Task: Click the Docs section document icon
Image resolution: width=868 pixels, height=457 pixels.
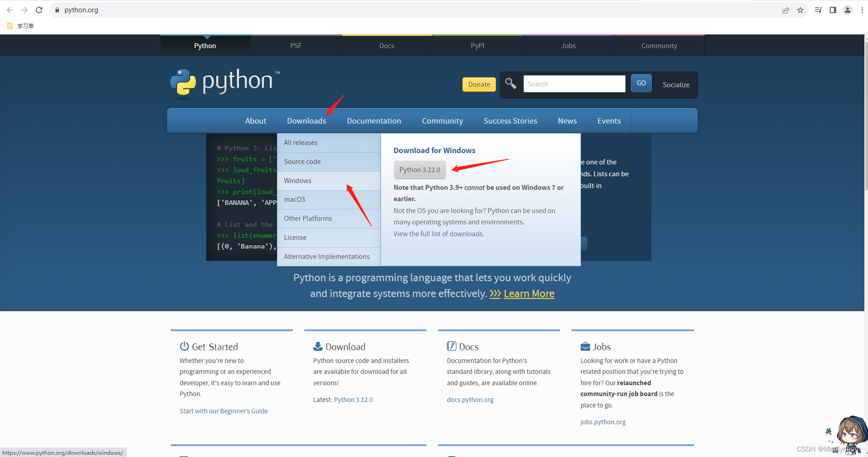Action: (451, 346)
